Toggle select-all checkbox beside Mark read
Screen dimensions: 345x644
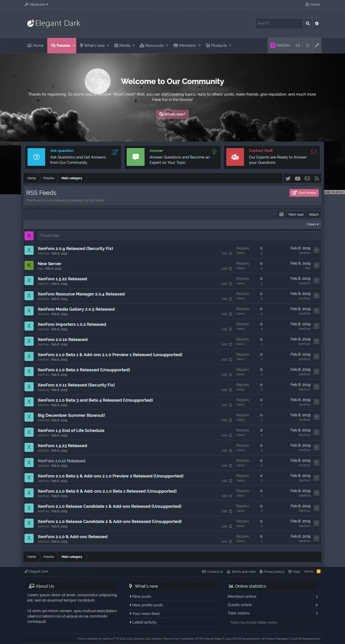pyautogui.click(x=281, y=215)
